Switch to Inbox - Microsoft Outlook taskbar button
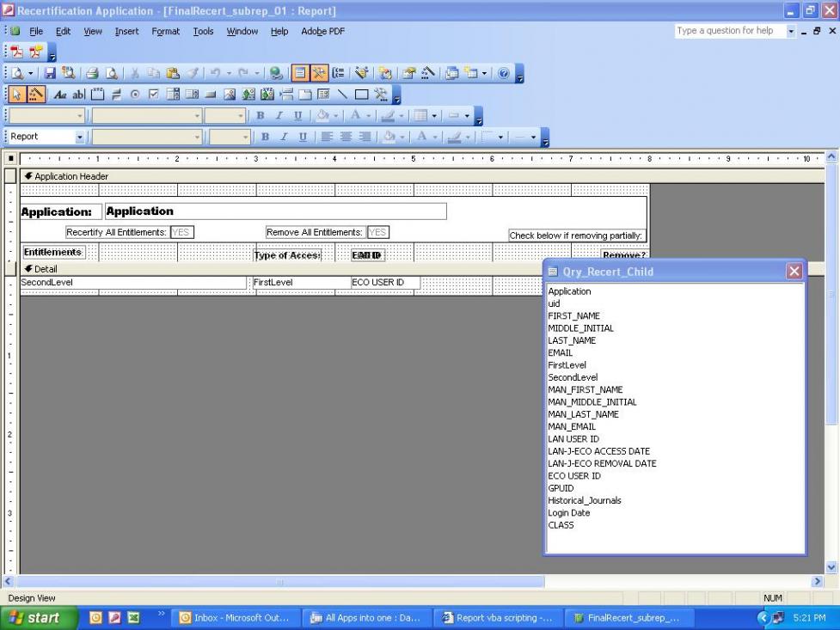840x630 pixels. click(235, 618)
